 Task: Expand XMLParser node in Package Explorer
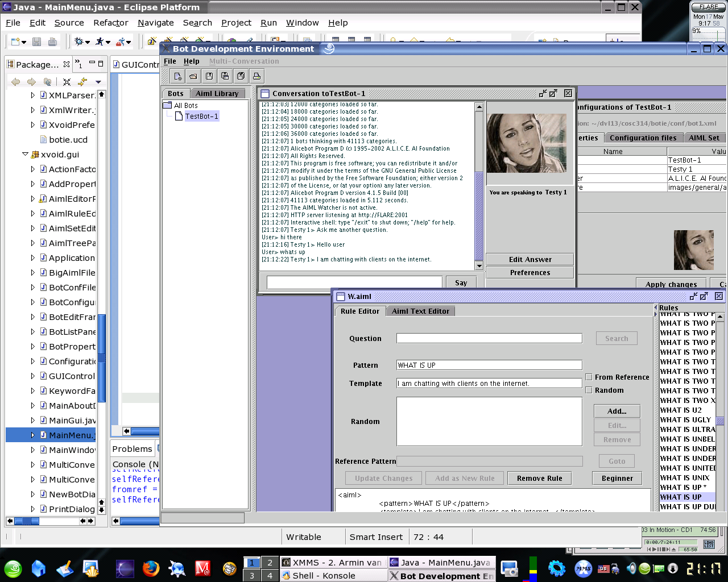(x=32, y=95)
